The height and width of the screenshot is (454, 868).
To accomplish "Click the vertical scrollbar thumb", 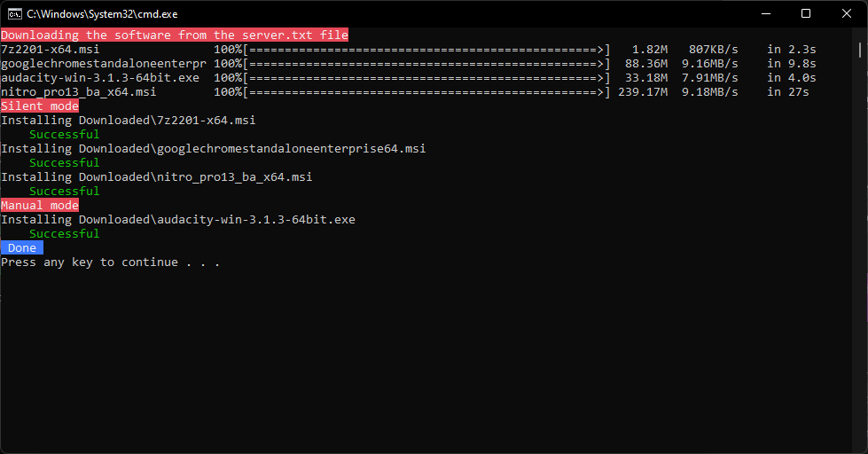I will [860, 50].
